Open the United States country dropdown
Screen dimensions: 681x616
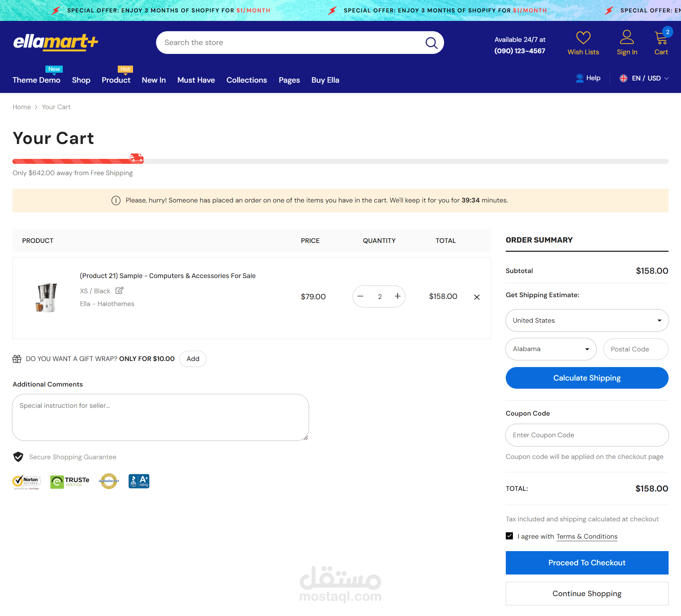pos(587,320)
